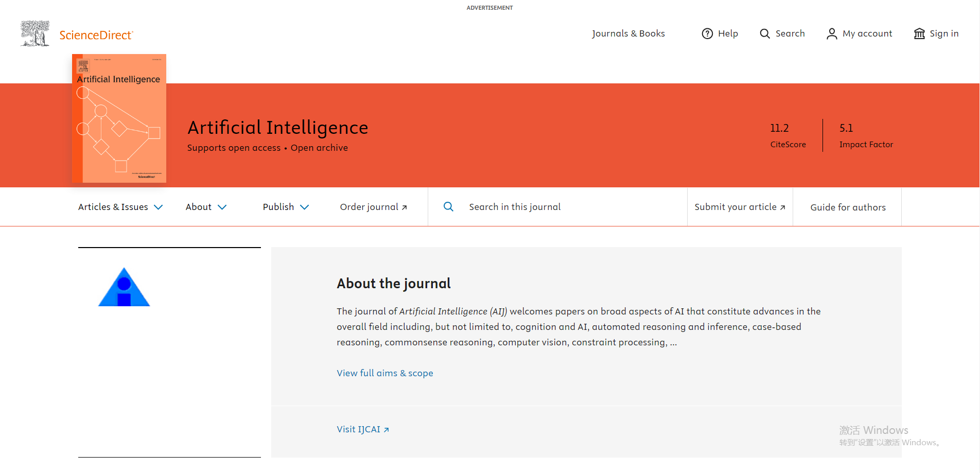Screen dimensions: 980x473
Task: Click Submit your article button
Action: pos(740,207)
